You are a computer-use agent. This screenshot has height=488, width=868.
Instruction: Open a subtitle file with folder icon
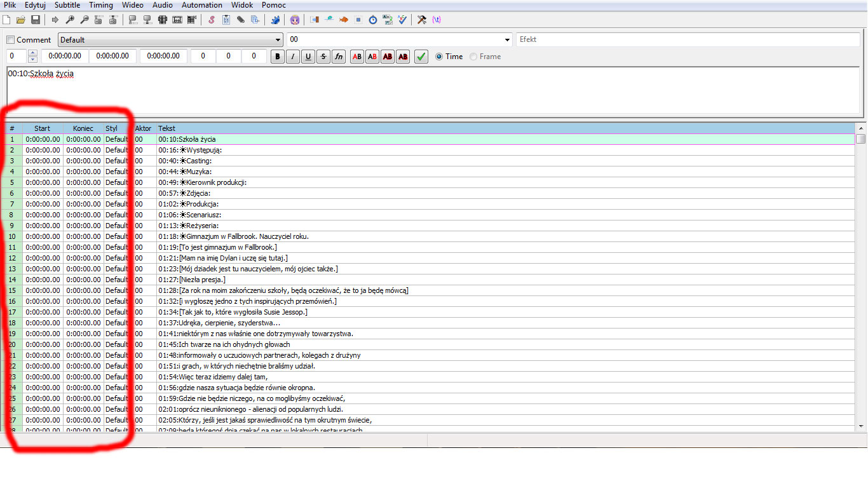[21, 20]
